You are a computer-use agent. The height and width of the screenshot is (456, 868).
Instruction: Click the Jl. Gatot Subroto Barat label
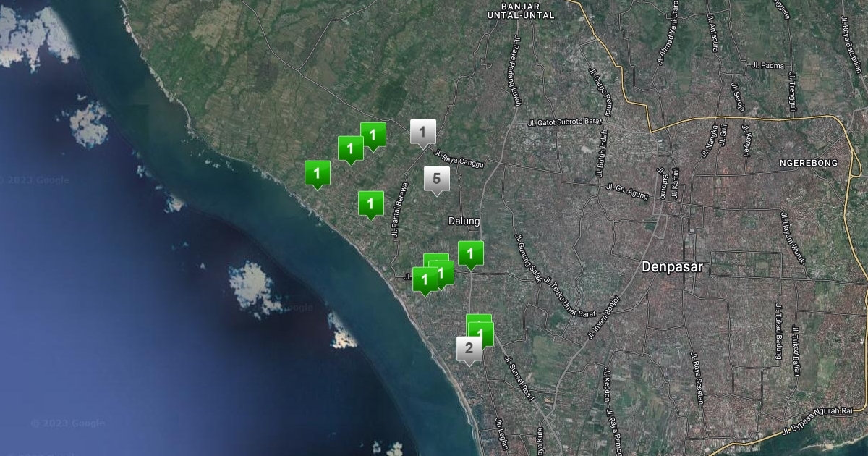click(x=566, y=122)
